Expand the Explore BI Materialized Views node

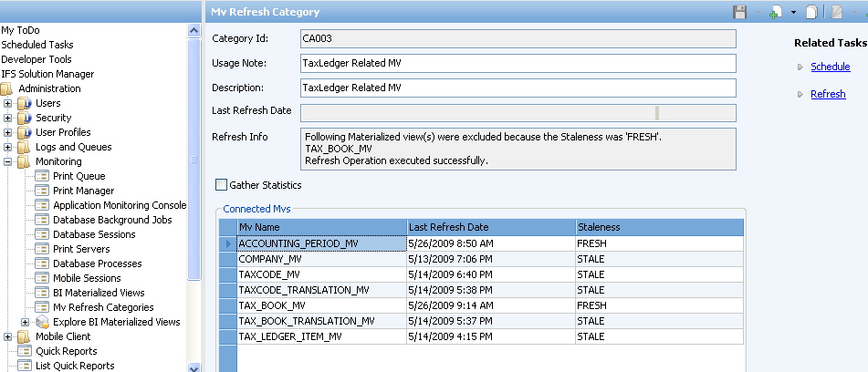pos(25,322)
